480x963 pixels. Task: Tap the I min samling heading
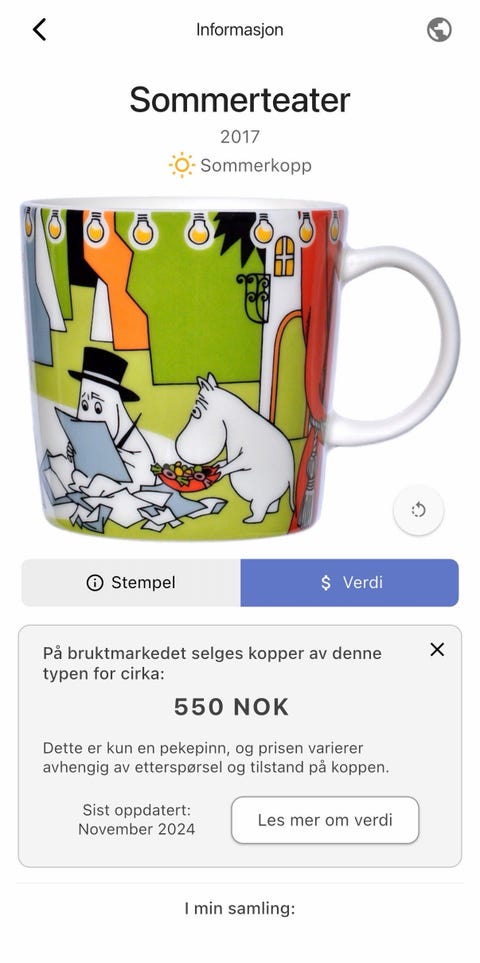tap(240, 908)
